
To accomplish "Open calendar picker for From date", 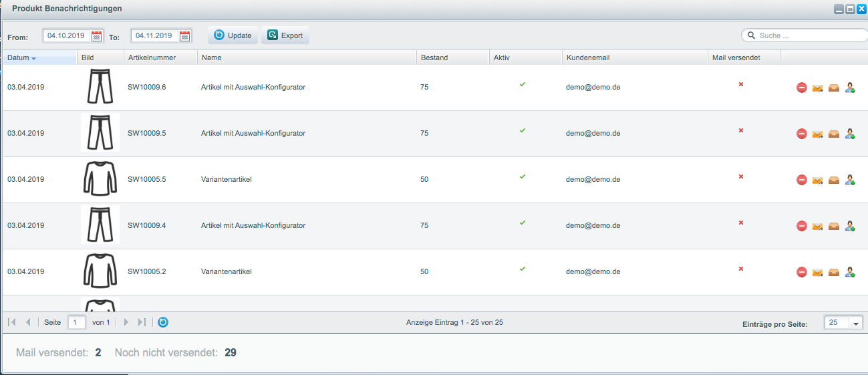I will tap(97, 36).
